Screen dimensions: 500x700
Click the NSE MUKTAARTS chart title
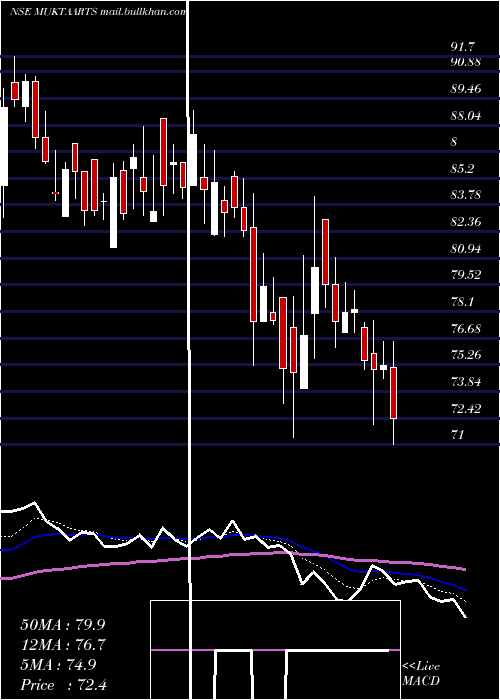[x=98, y=12]
